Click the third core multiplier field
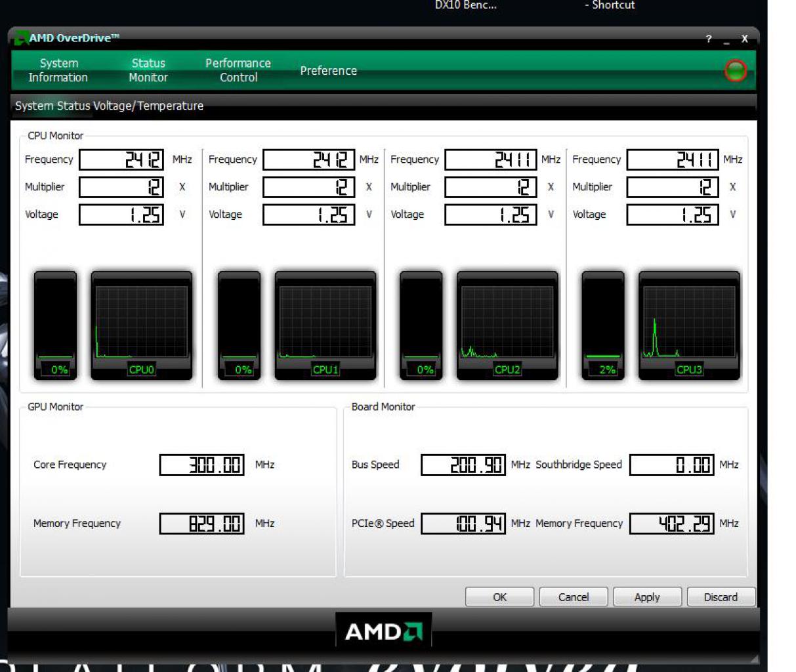796x672 pixels. 491,187
